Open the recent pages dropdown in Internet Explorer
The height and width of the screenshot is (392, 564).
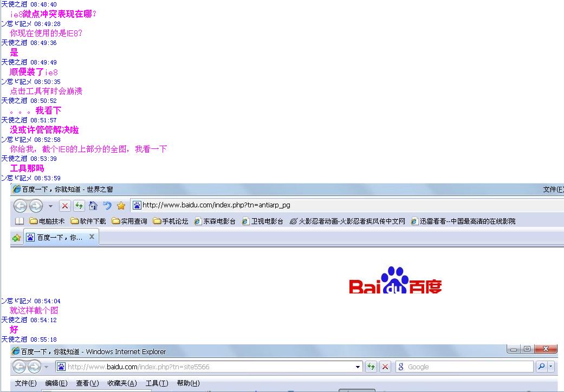point(46,367)
